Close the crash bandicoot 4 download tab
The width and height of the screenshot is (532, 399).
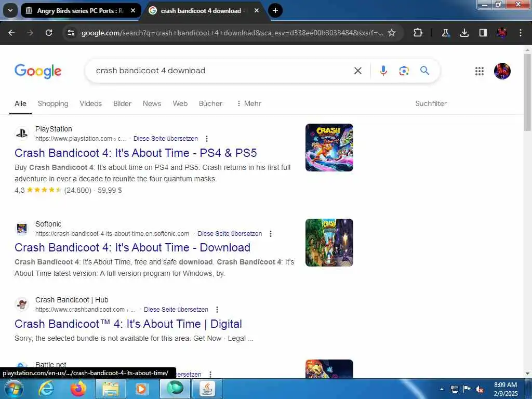click(x=257, y=10)
